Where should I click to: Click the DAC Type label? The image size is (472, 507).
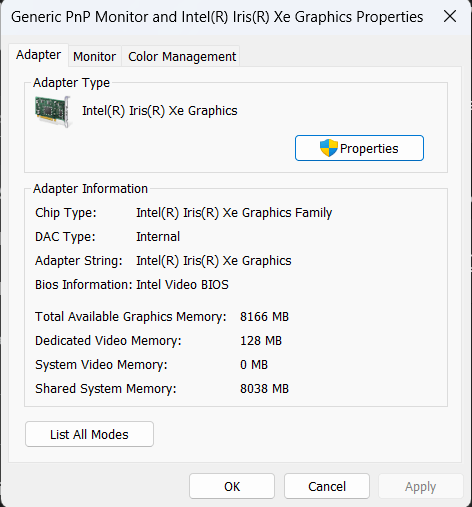[65, 237]
